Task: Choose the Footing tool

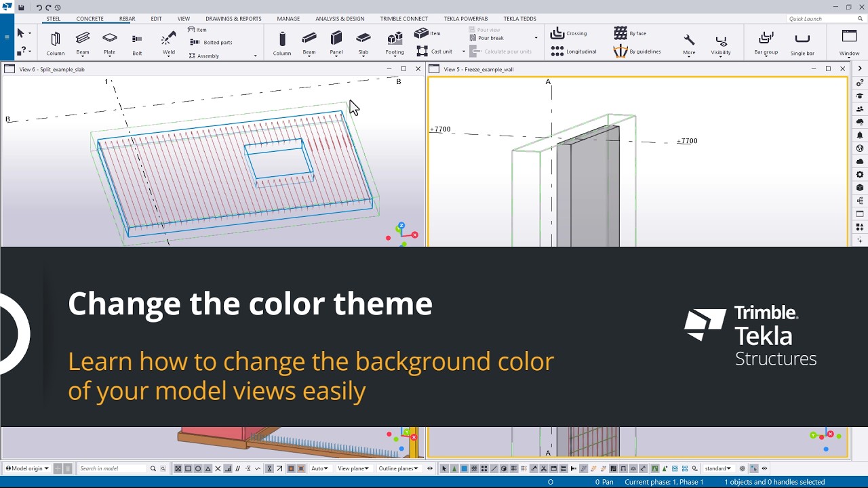Action: [x=395, y=43]
